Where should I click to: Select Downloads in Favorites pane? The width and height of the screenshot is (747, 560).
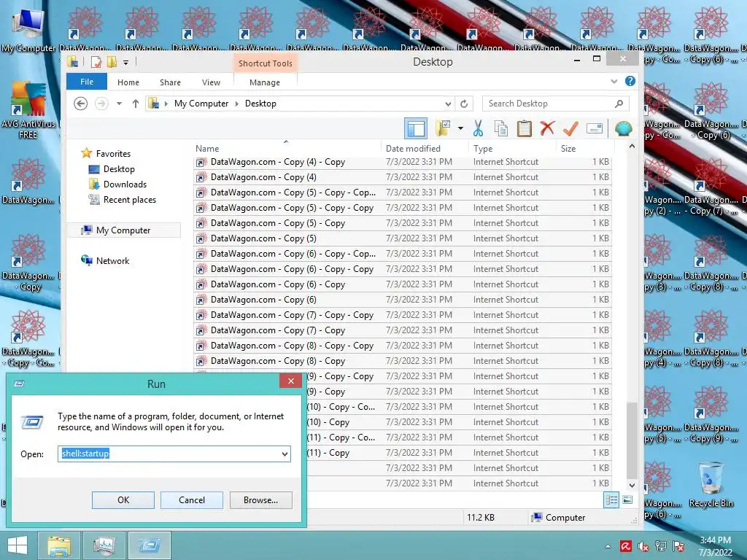125,184
